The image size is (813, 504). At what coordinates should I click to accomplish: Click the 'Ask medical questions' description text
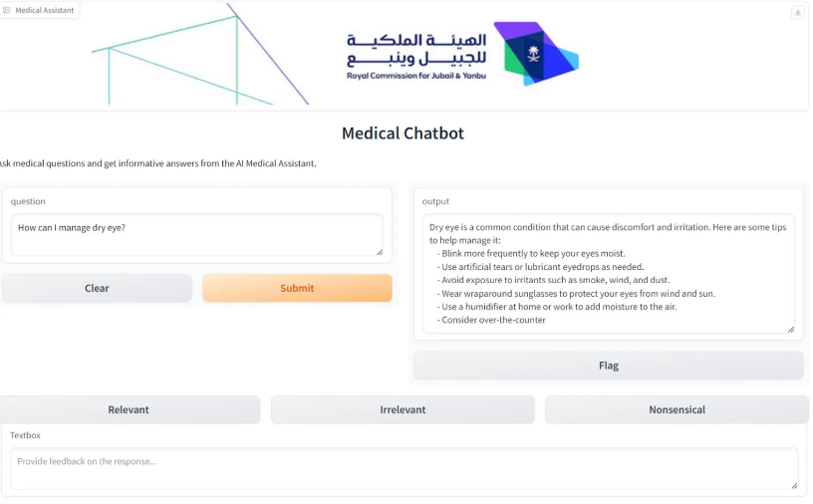(157, 163)
